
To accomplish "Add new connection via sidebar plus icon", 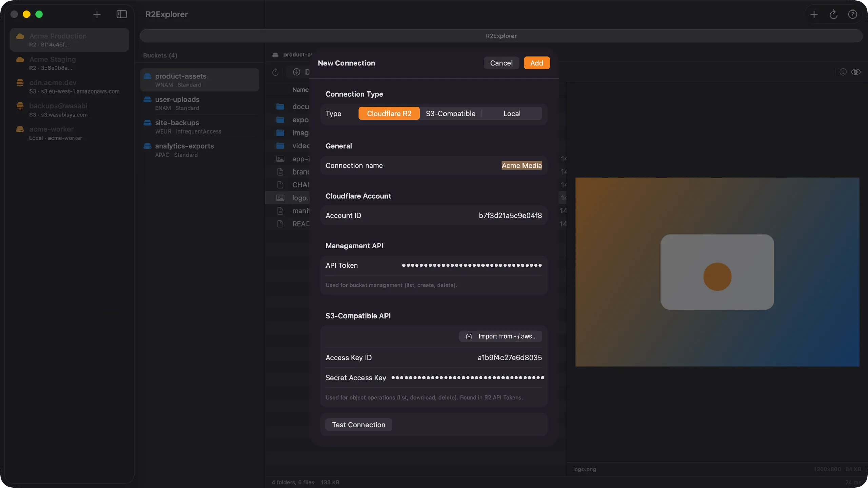I will tap(97, 14).
